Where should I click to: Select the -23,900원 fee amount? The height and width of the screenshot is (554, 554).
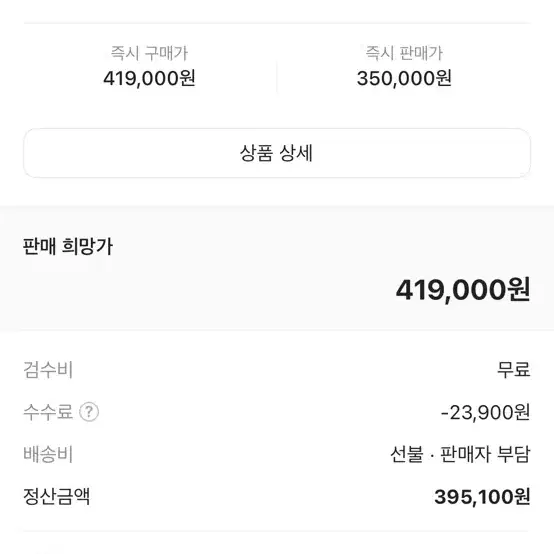485,412
